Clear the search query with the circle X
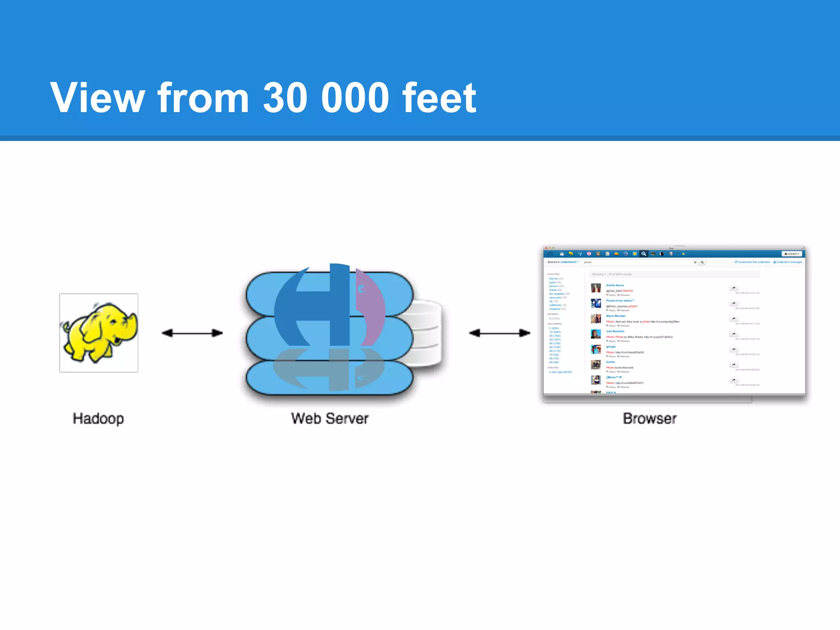The height and width of the screenshot is (630, 840). coord(695,262)
